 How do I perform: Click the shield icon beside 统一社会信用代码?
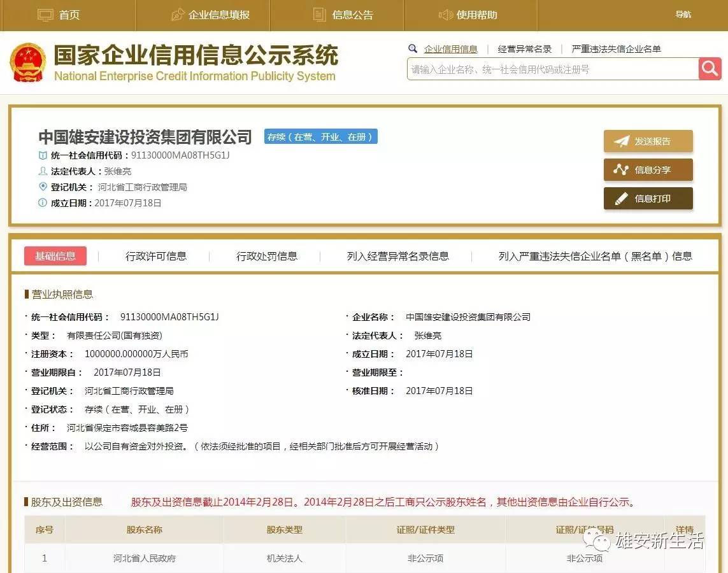tap(43, 155)
